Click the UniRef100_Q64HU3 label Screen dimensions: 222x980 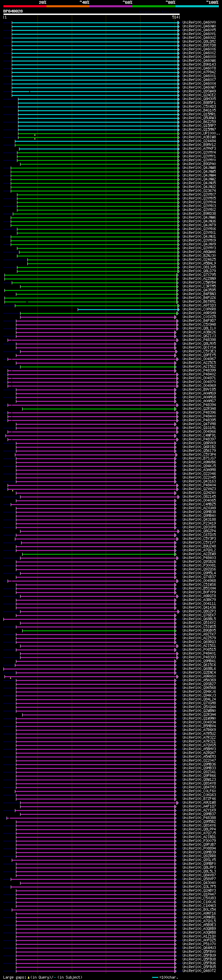[199, 948]
